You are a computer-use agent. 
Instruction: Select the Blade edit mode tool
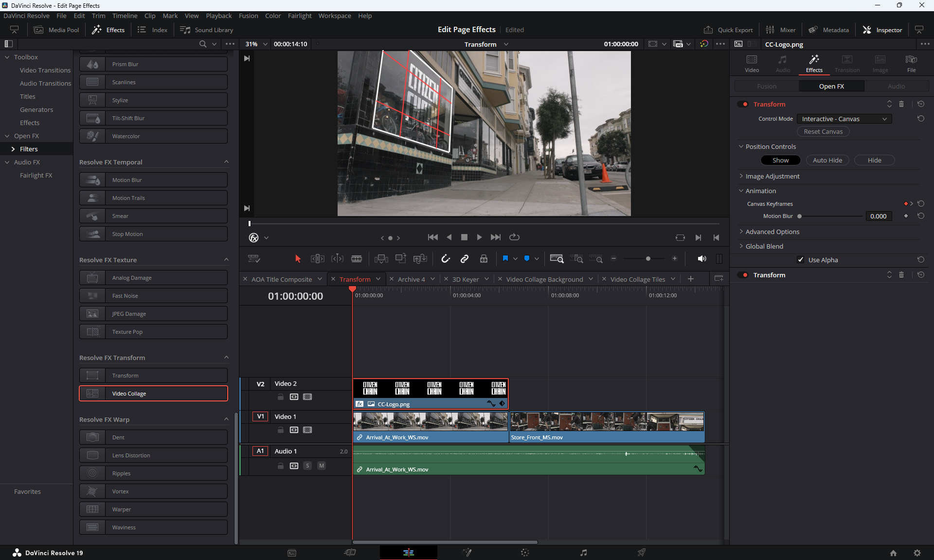(x=357, y=259)
